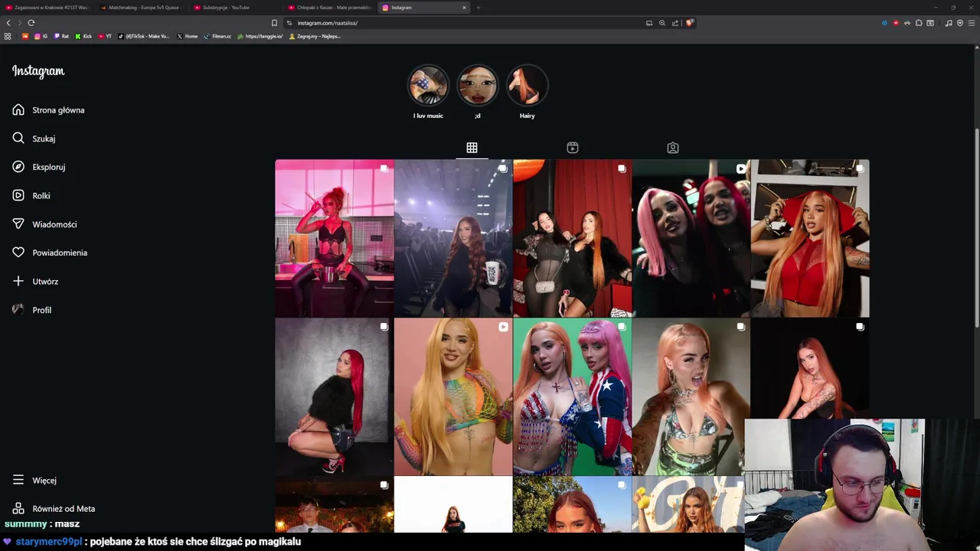Open the red hoodie post thumbnail
Viewport: 980px width, 551px height.
click(810, 238)
